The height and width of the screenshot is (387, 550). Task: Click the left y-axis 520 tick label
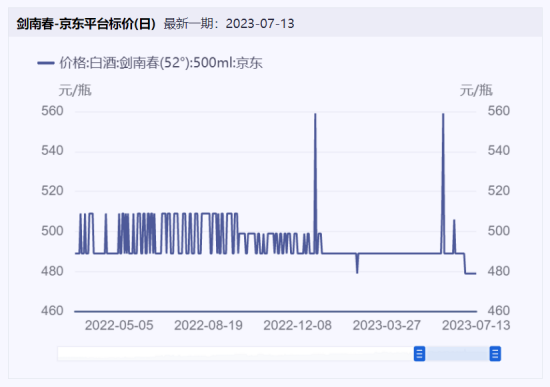click(52, 191)
